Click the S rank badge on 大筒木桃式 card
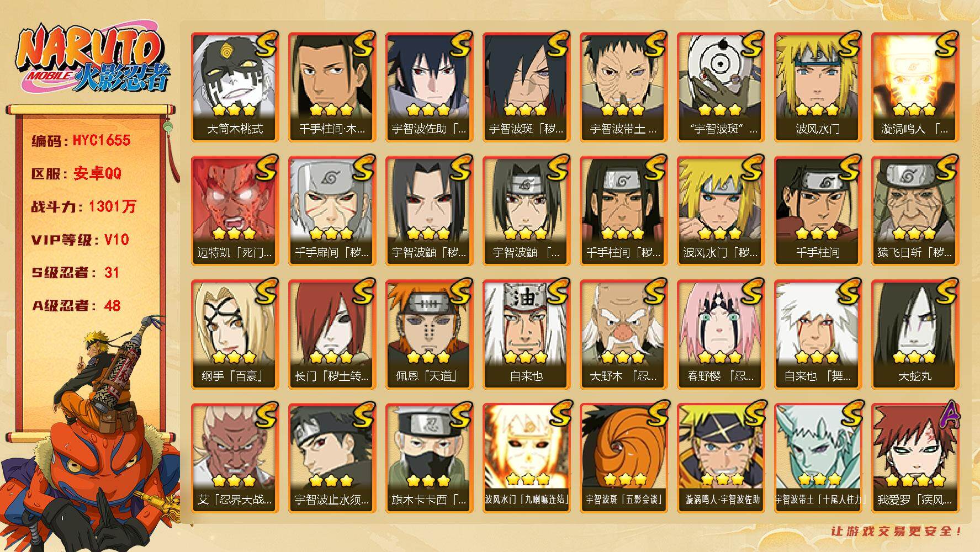This screenshot has width=980, height=552. coord(267,44)
